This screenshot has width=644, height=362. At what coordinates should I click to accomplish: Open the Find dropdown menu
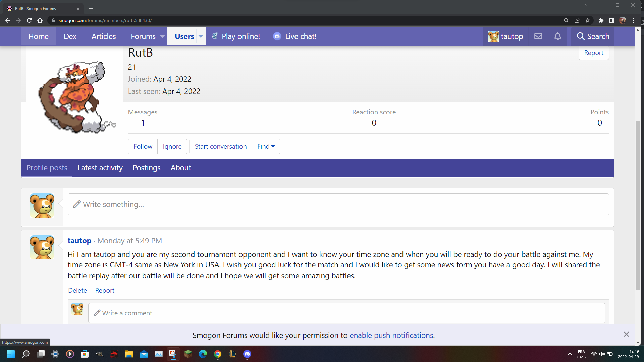click(266, 146)
